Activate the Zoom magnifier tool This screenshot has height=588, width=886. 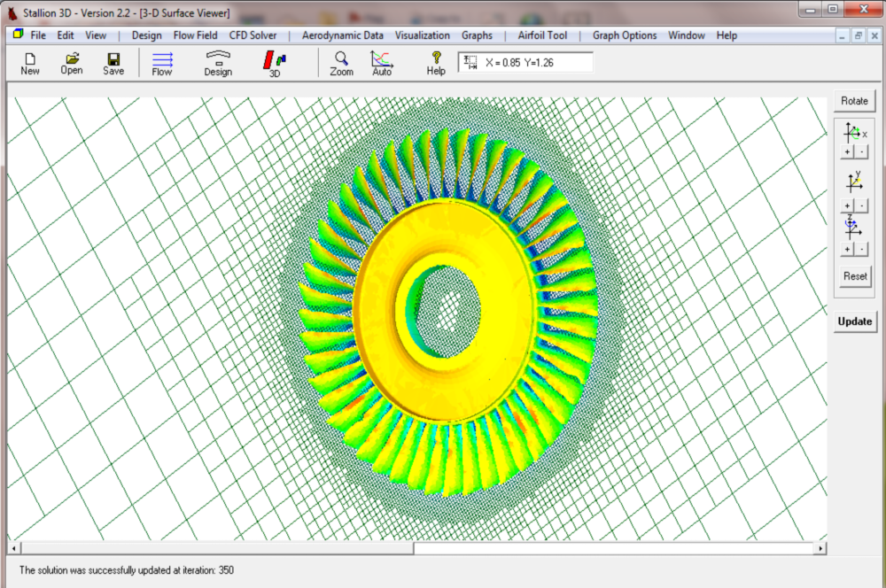[341, 63]
